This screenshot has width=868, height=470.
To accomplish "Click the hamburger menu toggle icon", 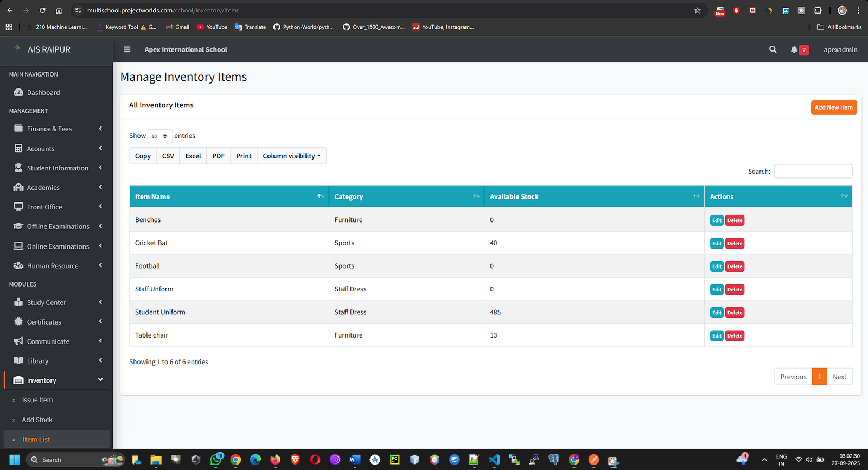I will tap(127, 49).
